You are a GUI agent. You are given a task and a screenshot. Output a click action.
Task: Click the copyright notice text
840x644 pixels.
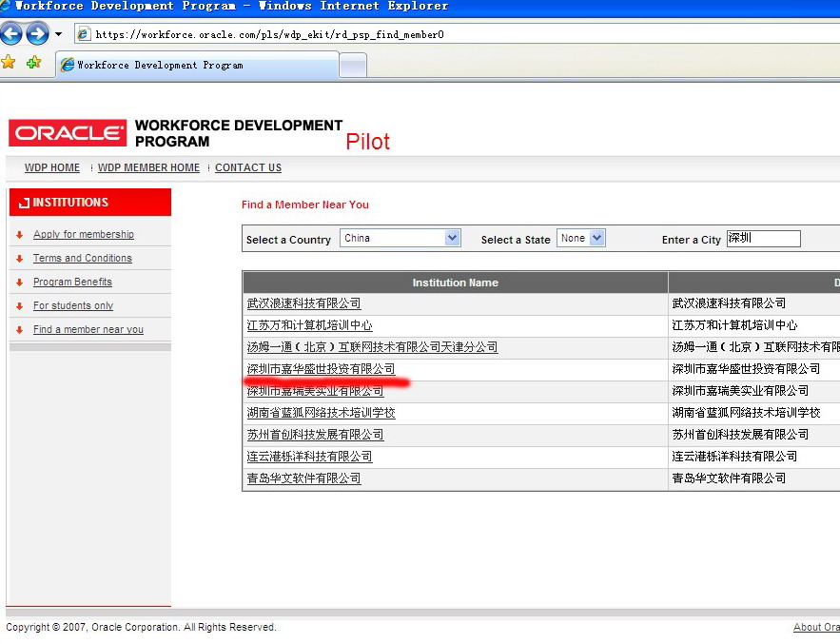[141, 627]
